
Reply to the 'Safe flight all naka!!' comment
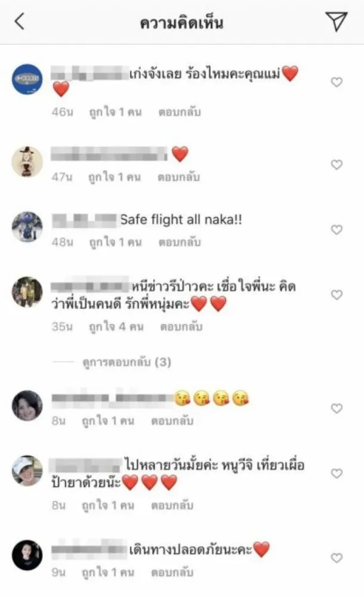pyautogui.click(x=180, y=242)
